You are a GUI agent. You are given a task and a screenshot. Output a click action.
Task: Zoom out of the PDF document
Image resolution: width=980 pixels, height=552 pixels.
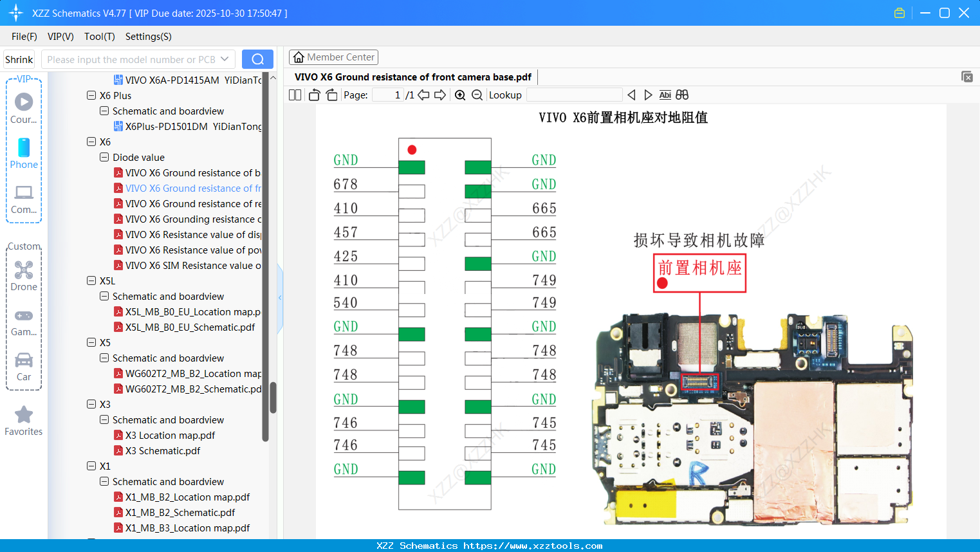477,95
